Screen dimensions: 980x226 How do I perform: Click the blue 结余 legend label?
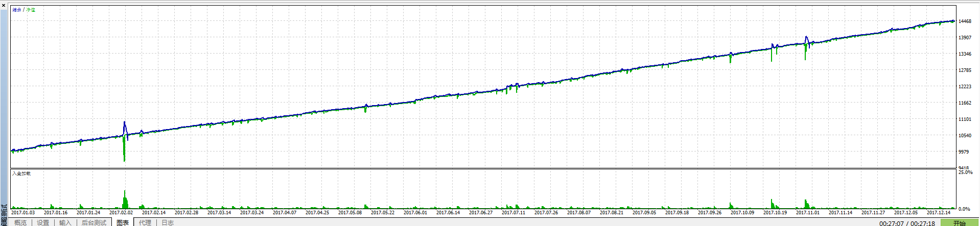click(x=17, y=10)
